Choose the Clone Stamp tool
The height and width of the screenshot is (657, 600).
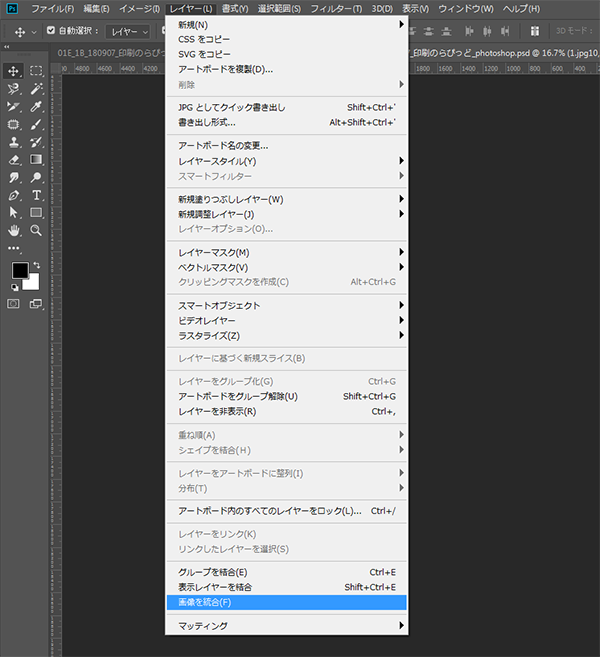click(14, 142)
